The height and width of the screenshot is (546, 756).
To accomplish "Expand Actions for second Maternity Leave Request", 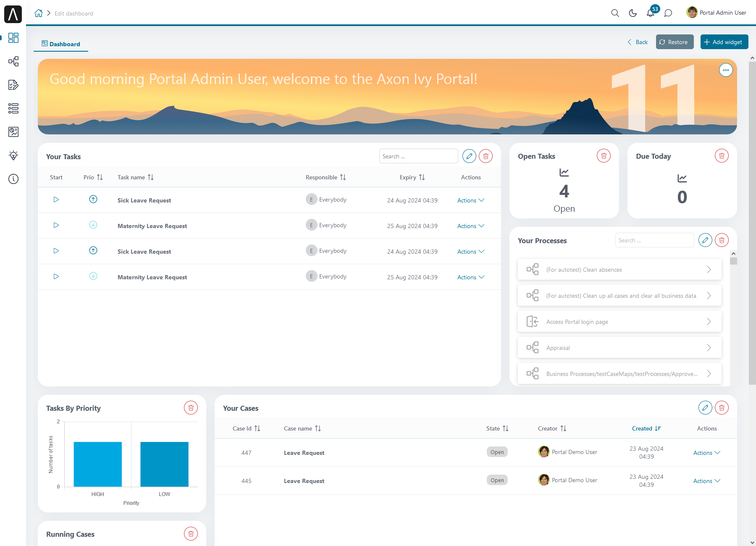I will (x=471, y=277).
